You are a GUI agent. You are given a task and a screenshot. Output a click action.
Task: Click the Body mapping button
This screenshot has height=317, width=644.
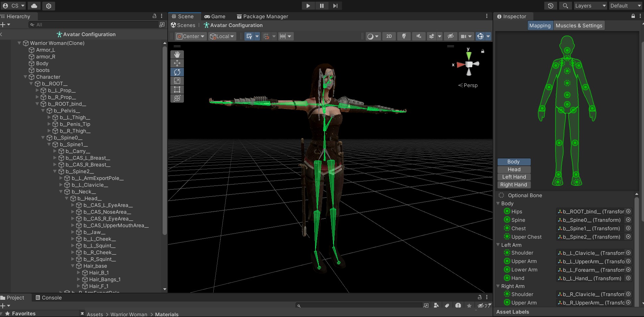514,162
